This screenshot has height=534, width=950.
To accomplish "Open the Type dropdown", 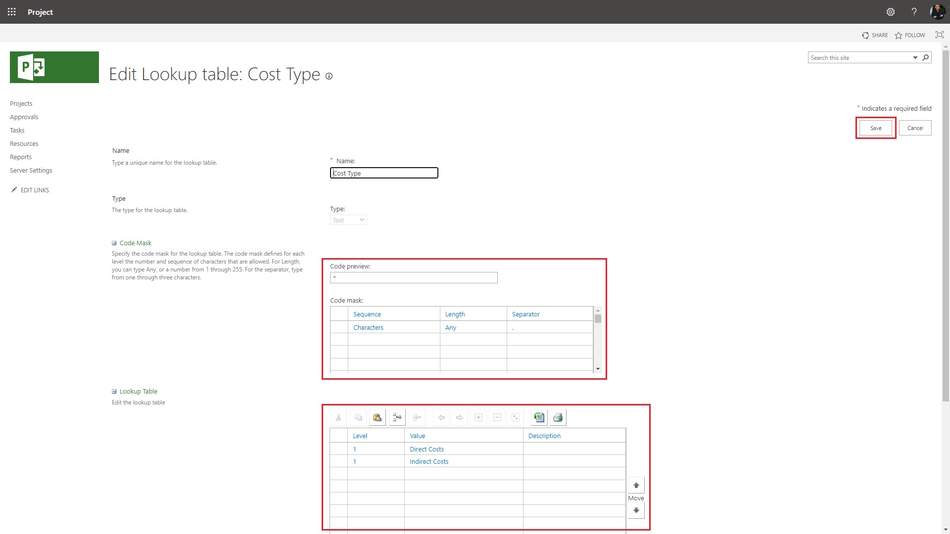I will click(348, 220).
